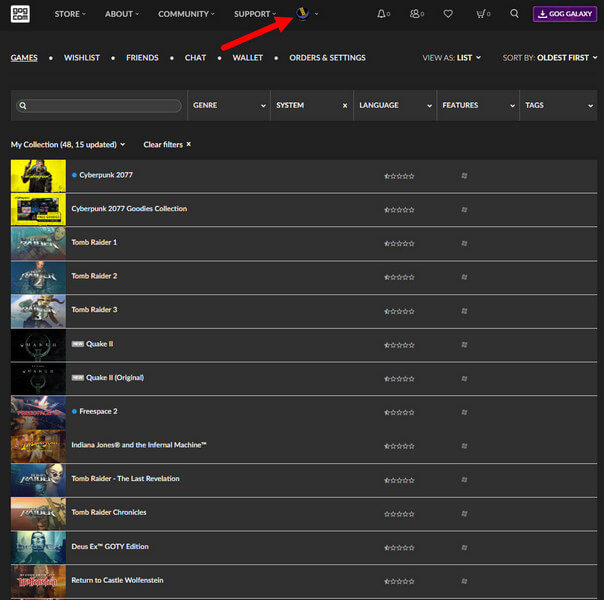Open the shopping cart icon

click(480, 14)
